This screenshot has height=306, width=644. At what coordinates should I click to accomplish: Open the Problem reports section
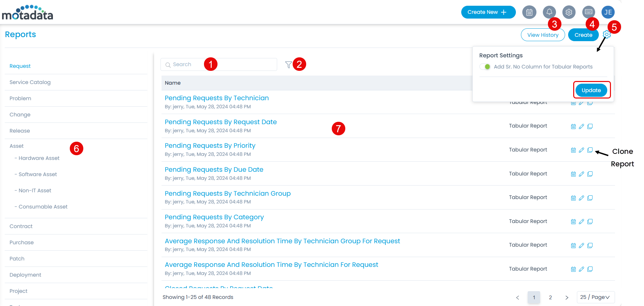(20, 98)
